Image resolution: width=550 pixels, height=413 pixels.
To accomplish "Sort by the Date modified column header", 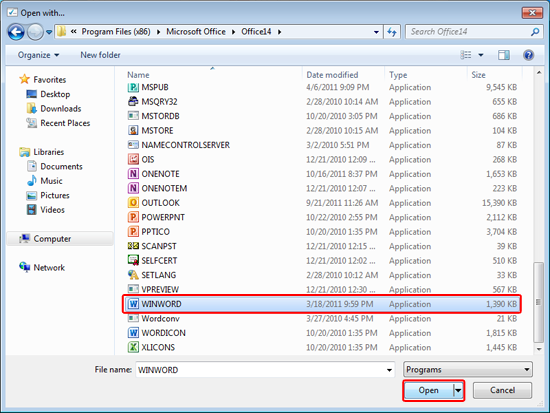I will tap(332, 75).
